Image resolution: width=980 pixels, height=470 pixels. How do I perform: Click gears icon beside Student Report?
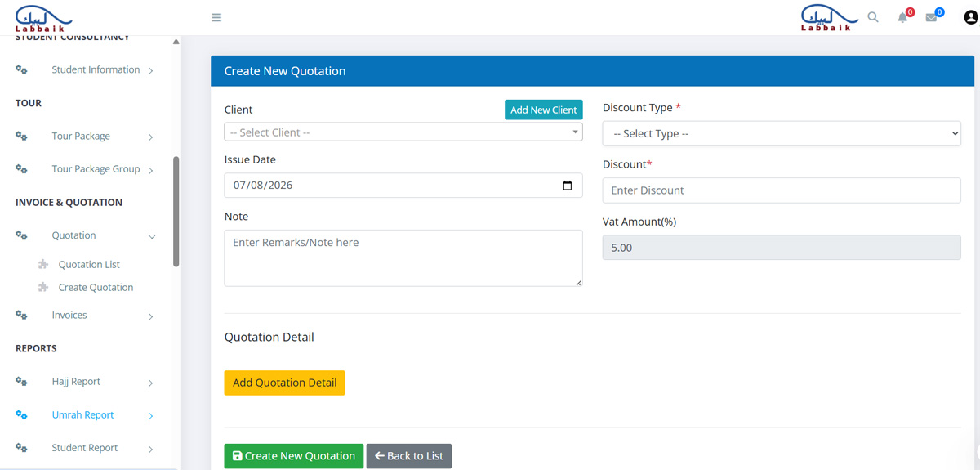22,448
